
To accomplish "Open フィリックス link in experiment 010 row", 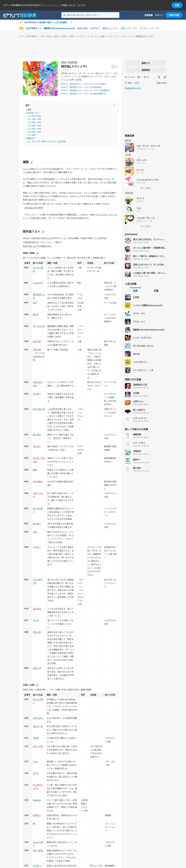I will (x=39, y=326).
